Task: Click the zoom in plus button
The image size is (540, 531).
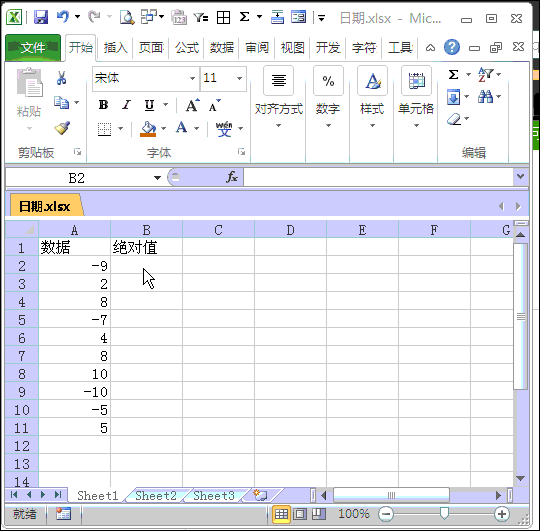Action: tap(502, 514)
